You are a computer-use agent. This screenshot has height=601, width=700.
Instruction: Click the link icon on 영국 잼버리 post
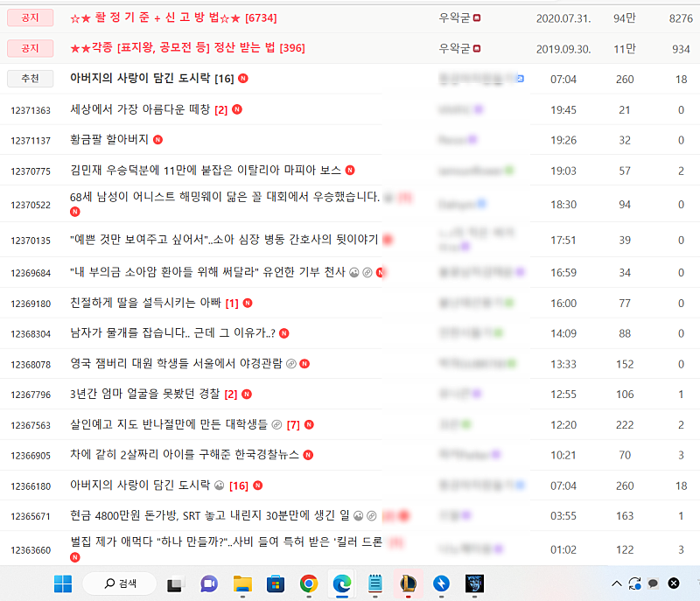click(290, 364)
